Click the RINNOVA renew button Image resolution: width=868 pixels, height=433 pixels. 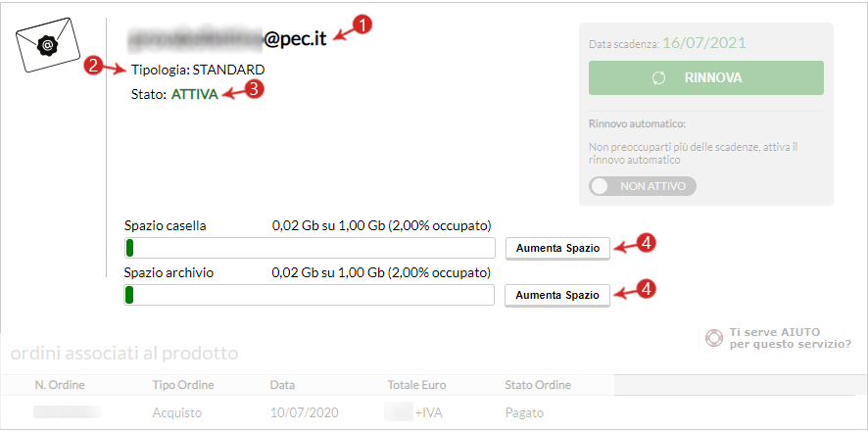click(705, 78)
